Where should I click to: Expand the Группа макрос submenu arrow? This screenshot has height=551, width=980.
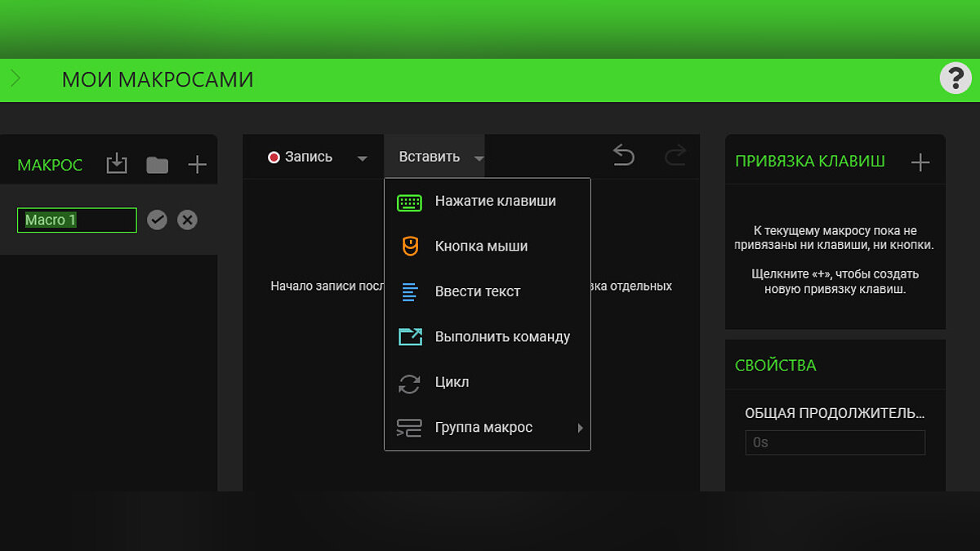point(580,428)
